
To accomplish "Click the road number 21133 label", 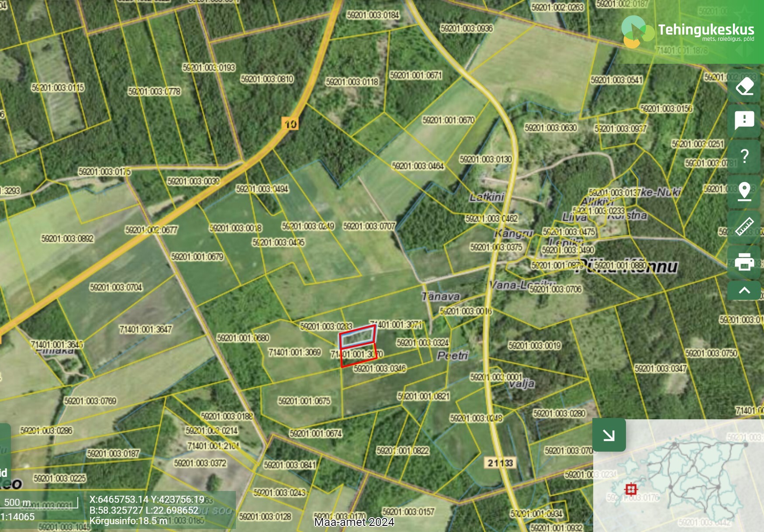I will [500, 463].
